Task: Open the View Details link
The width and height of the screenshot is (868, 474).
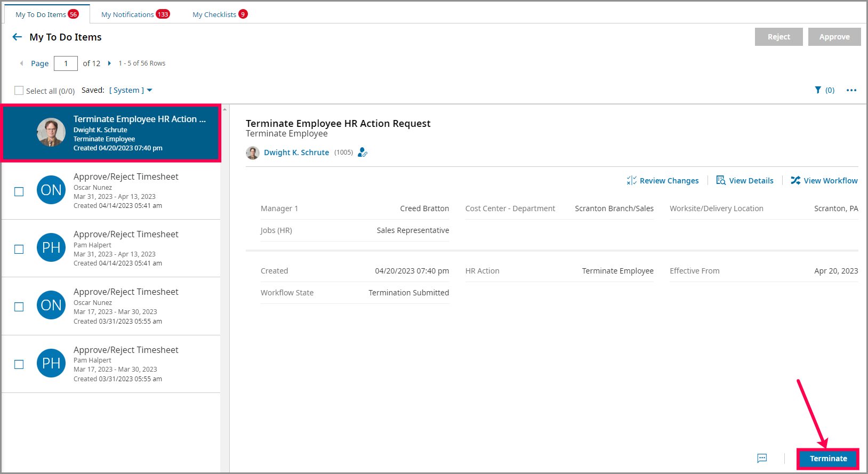Action: coord(751,181)
